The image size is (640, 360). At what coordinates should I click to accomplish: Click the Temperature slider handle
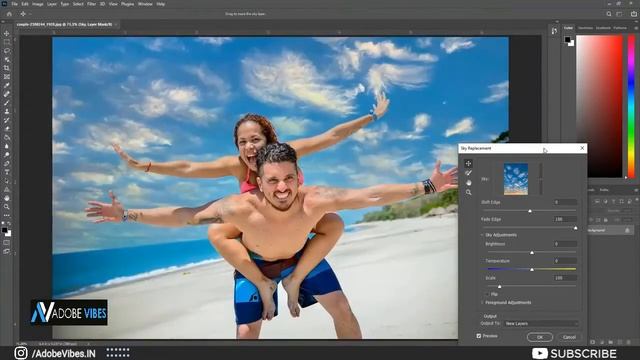coord(532,269)
